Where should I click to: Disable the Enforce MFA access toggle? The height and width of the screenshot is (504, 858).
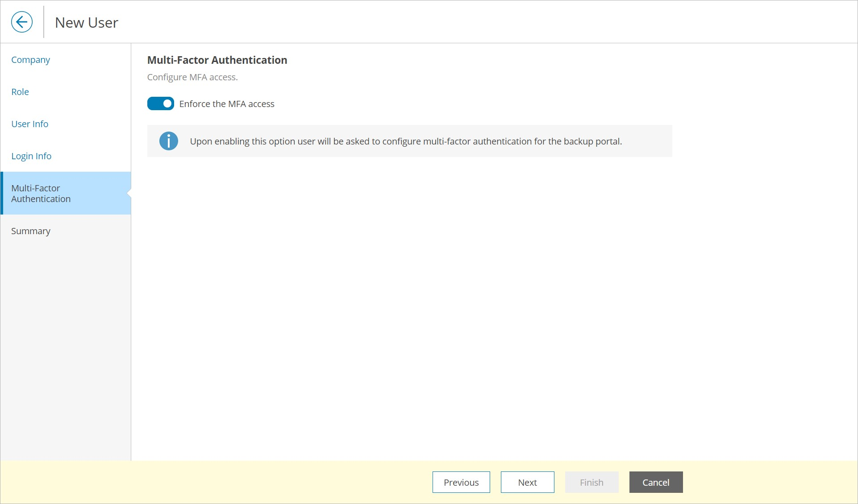(x=161, y=103)
